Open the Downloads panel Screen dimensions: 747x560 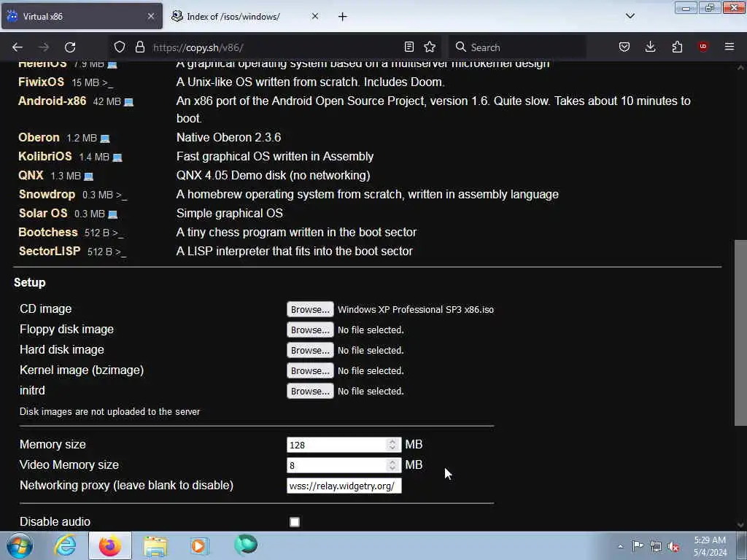coord(650,47)
